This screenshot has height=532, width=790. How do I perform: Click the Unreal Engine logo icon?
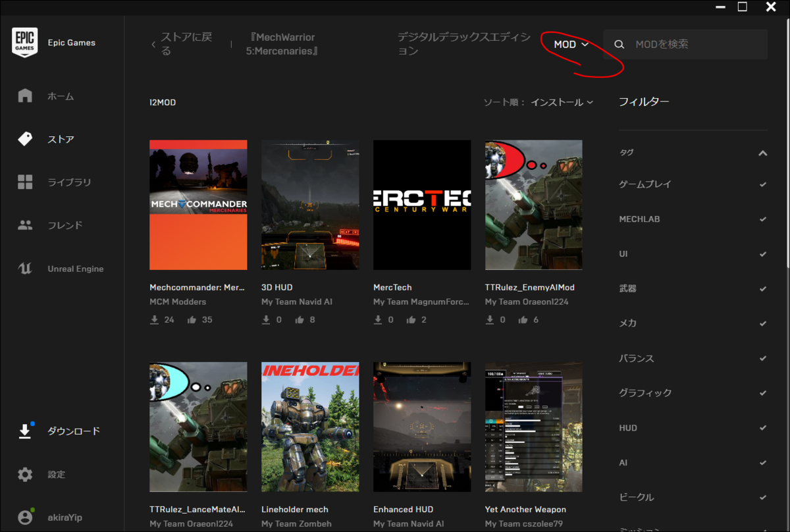click(25, 269)
